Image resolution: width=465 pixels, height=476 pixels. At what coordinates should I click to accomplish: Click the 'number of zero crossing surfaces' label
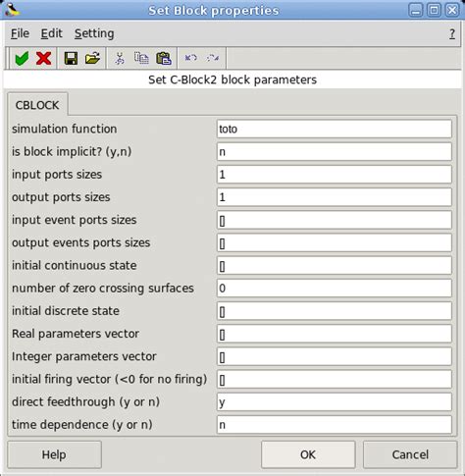(103, 289)
